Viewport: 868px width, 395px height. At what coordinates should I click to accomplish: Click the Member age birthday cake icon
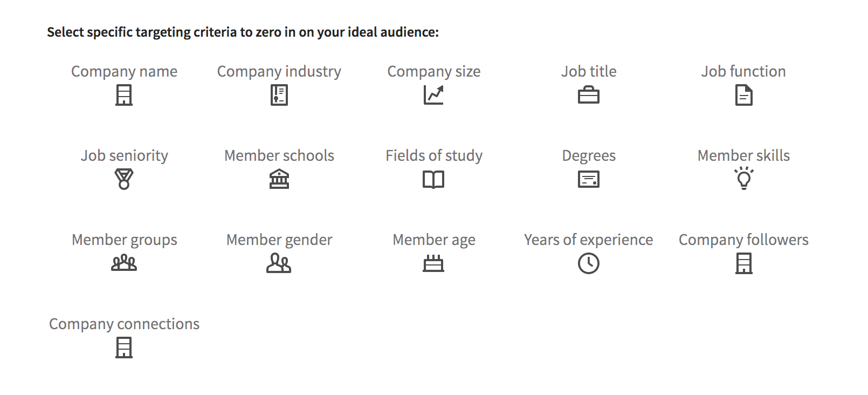(433, 264)
